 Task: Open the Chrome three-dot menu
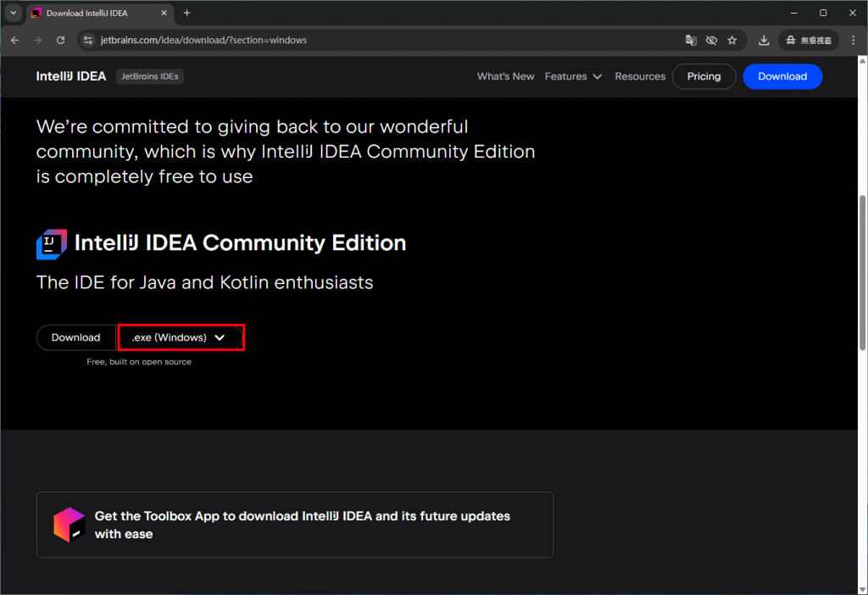853,40
